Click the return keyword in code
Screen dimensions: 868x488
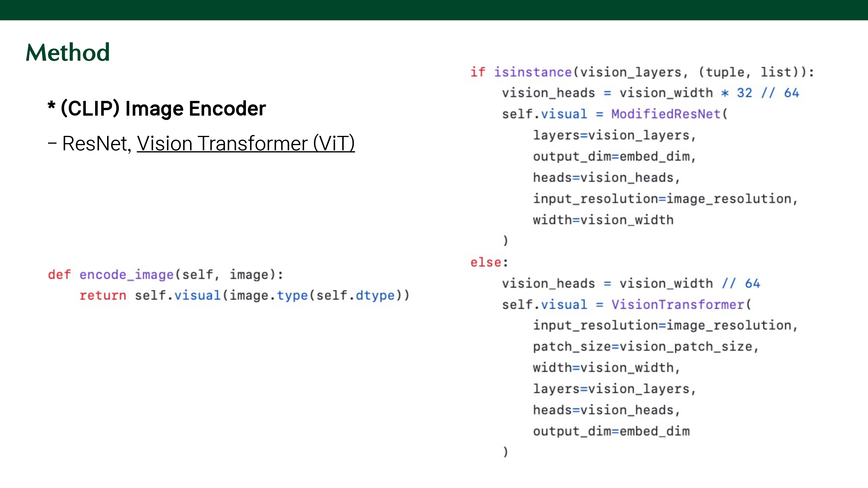(x=103, y=295)
